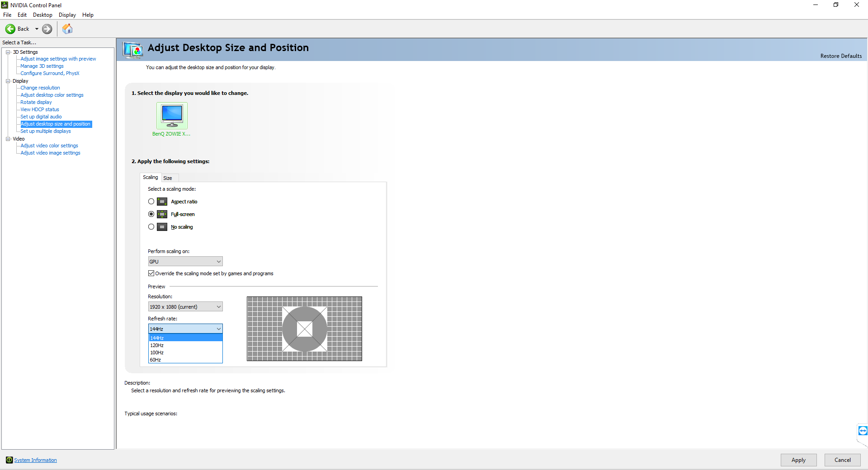The width and height of the screenshot is (868, 470).
Task: Select the Aspect ratio radio button
Action: (x=151, y=202)
